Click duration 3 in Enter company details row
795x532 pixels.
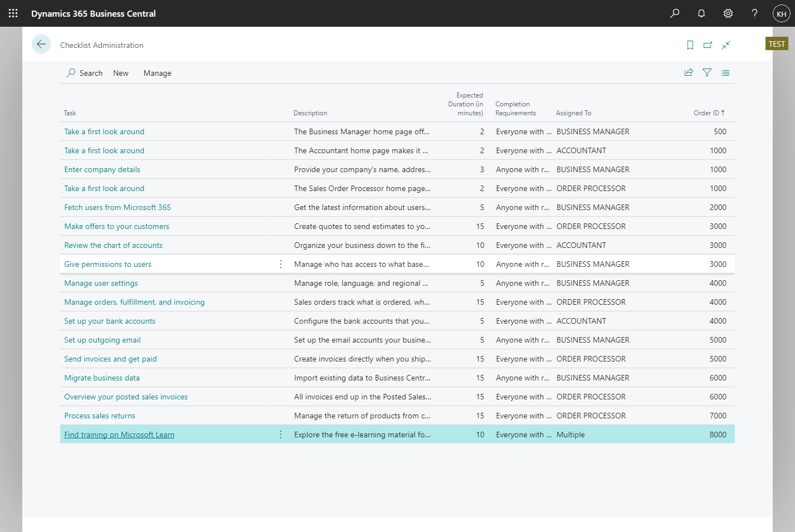(482, 169)
